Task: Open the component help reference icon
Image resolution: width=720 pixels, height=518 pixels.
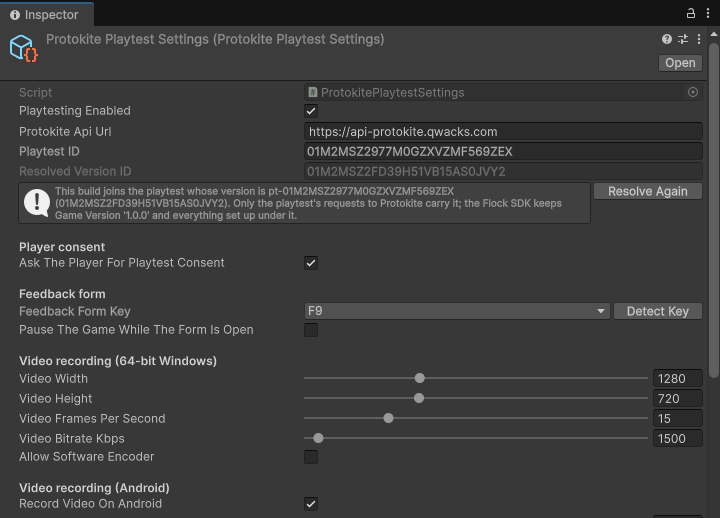Action: [x=667, y=39]
